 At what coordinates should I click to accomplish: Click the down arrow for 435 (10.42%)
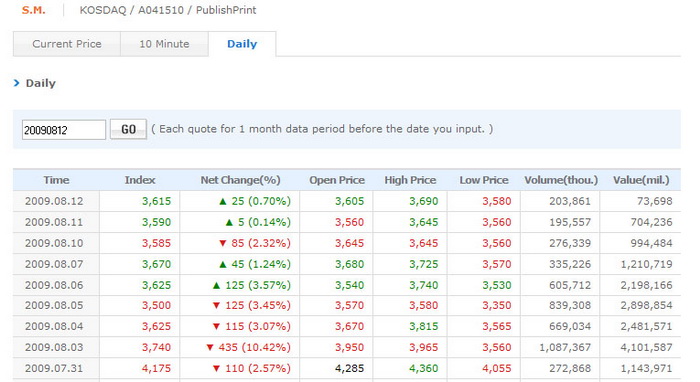210,347
